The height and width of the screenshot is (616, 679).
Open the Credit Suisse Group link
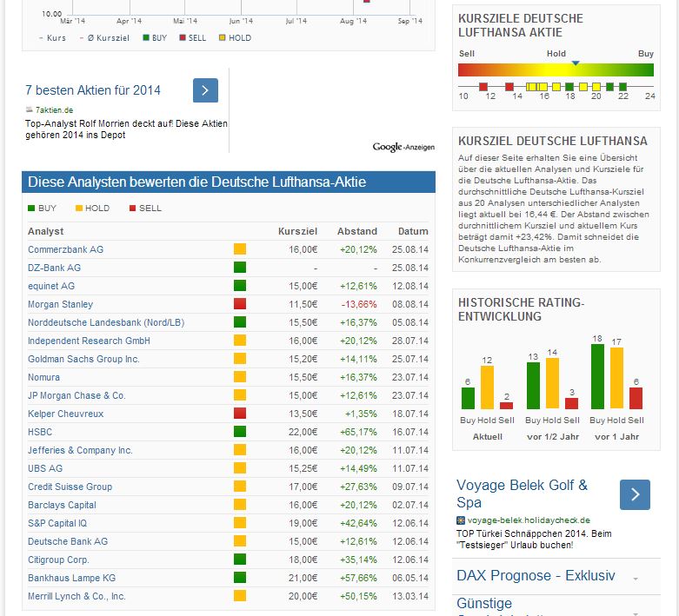(70, 487)
